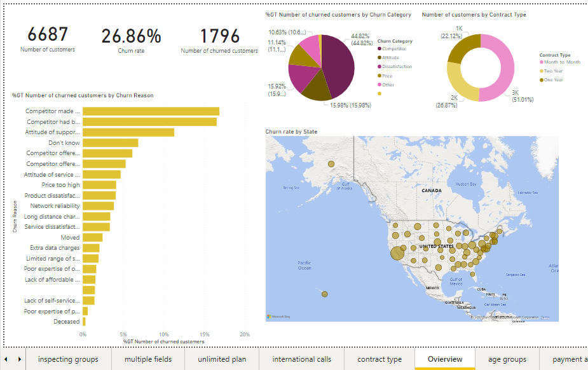Click the Competitor dot in Churn Category legend
Screen dimensions: 588x370
[379, 48]
